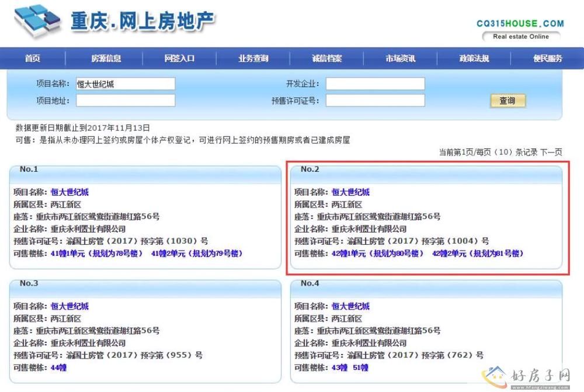Click 企业名称 重庆永利置业有限公司 in No.2
Viewport: 584px width, 392px height.
[x=350, y=229]
